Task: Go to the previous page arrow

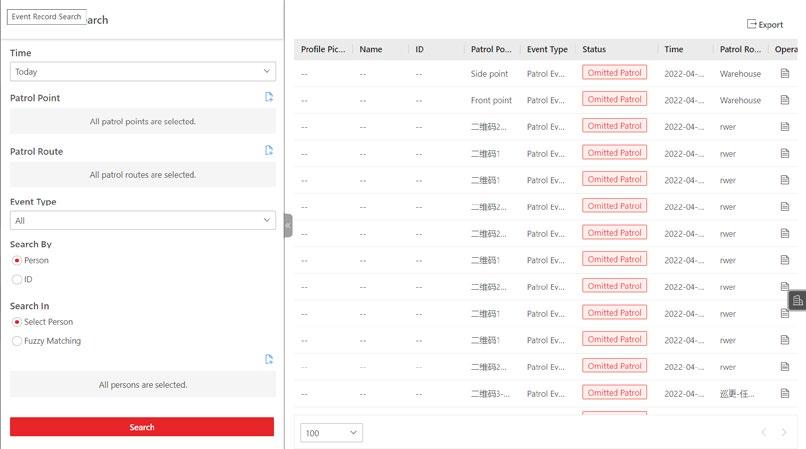Action: [764, 432]
